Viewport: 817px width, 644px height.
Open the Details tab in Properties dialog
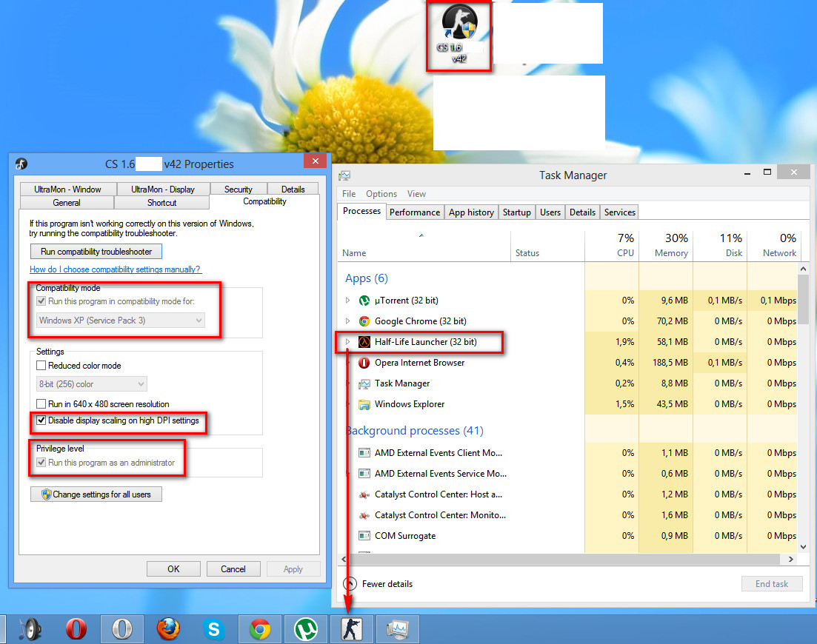(x=293, y=189)
